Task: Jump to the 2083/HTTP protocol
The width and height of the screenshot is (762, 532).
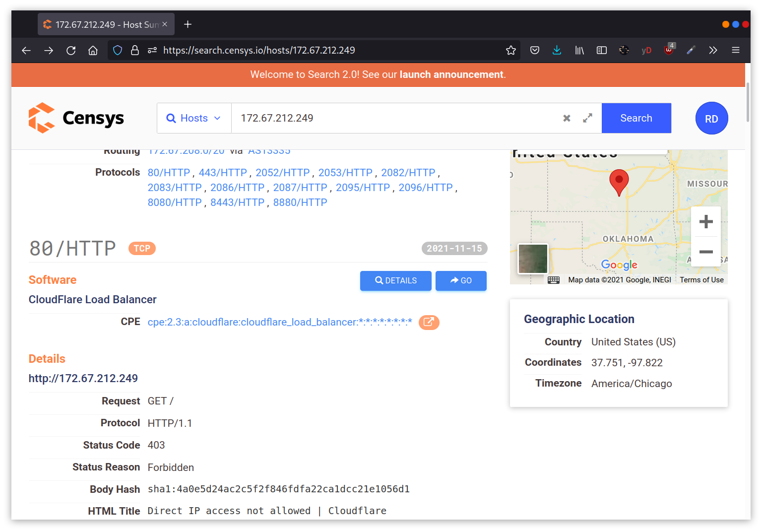Action: click(175, 188)
